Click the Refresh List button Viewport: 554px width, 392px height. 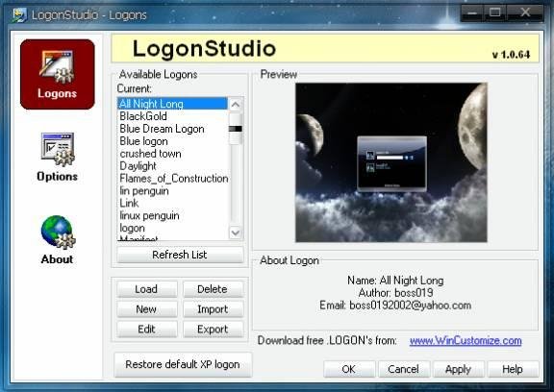coord(180,255)
